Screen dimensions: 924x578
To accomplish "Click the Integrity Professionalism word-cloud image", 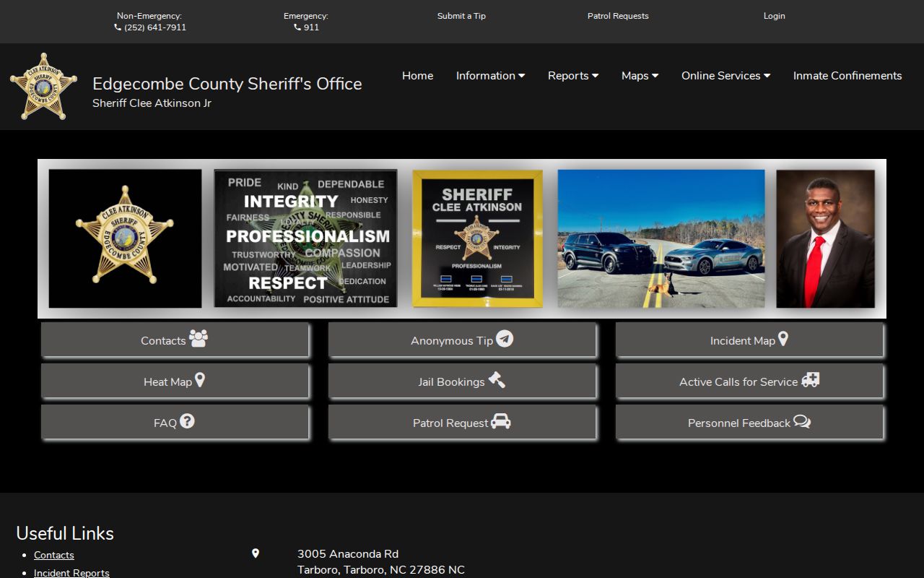I will coord(305,238).
